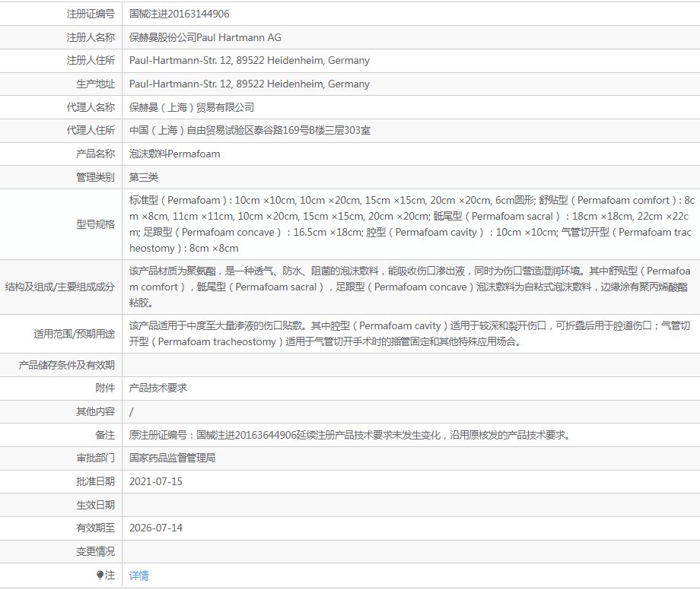Click the 注册证编号 label
700x590 pixels.
point(91,14)
